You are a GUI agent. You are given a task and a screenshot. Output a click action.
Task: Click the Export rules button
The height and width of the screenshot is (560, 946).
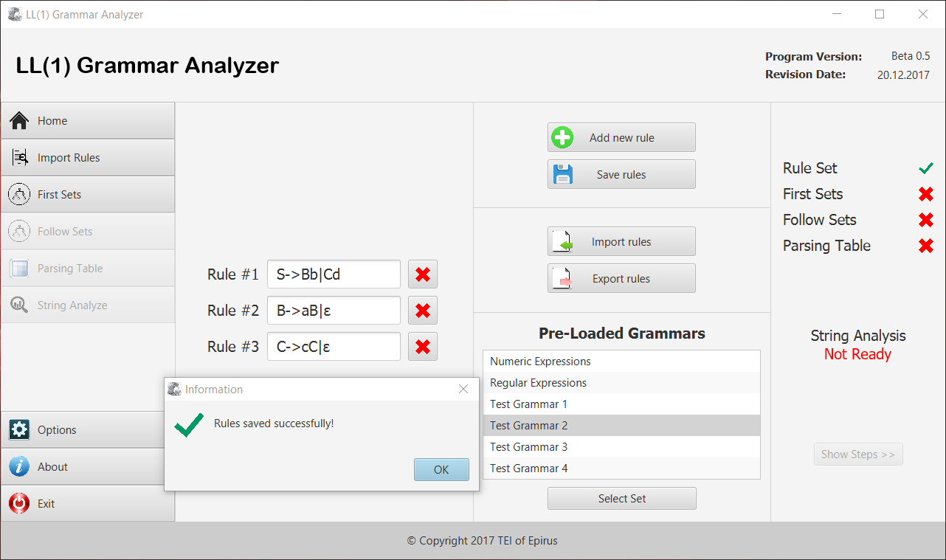pos(621,279)
